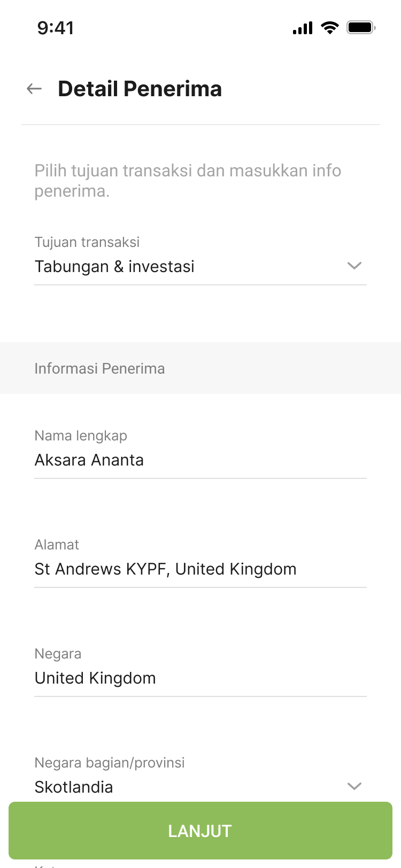Edit the 'Aksara Ananta' name field
Screen dimensions: 401x868
coord(89,460)
